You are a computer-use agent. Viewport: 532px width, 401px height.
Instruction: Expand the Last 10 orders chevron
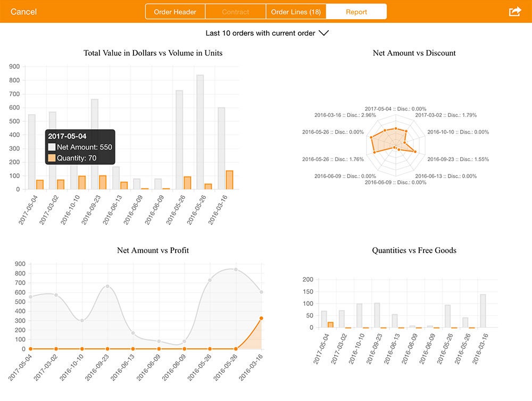coord(323,33)
